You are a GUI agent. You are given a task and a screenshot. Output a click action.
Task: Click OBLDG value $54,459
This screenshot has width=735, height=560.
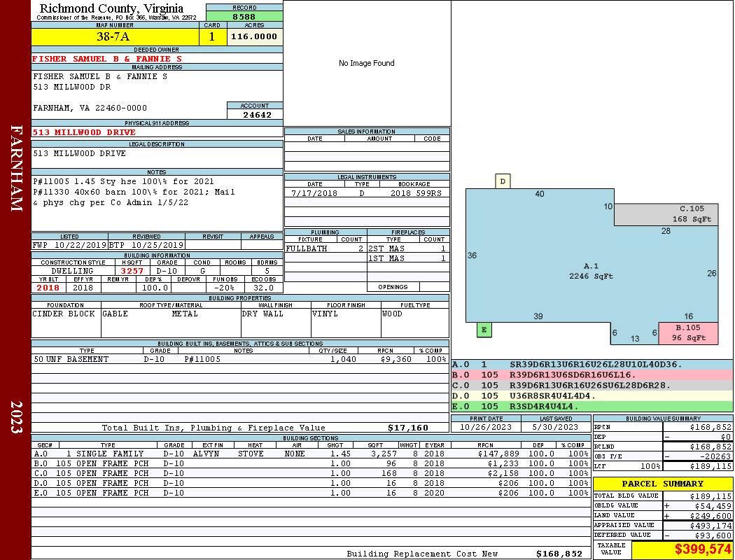click(x=713, y=506)
